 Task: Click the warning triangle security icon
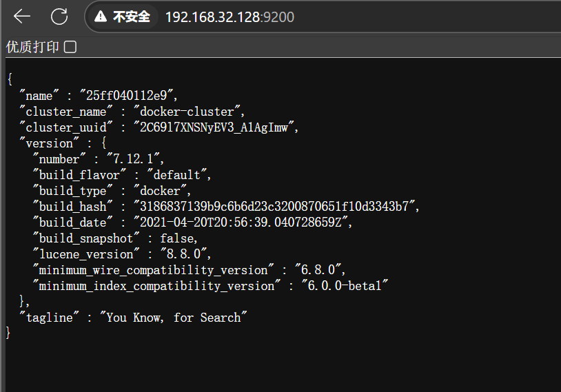coord(101,17)
